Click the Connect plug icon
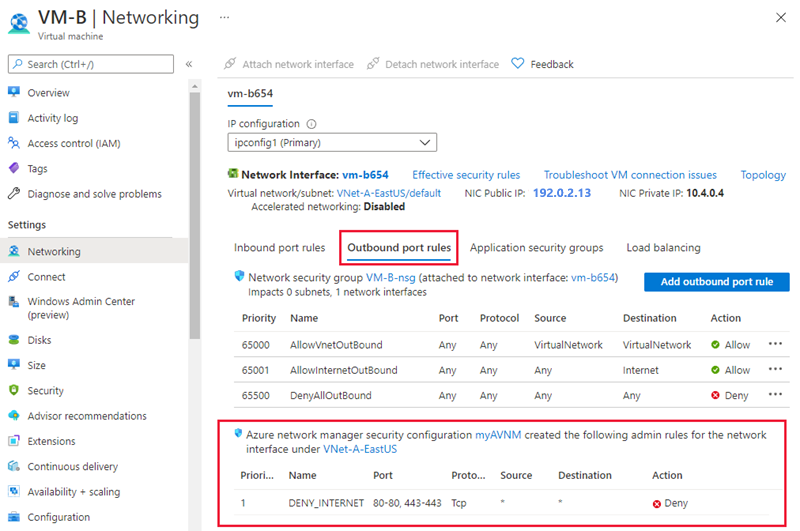 click(14, 276)
